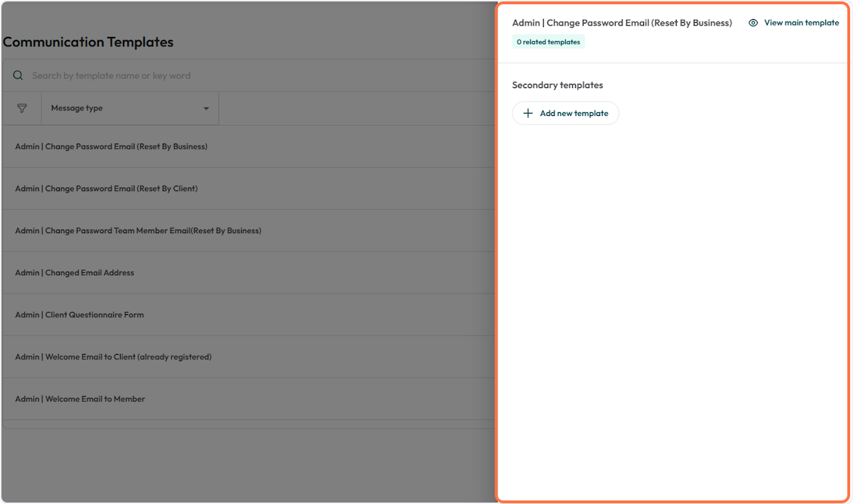The height and width of the screenshot is (504, 853).
Task: Open the Communication Templates heading
Action: pyautogui.click(x=87, y=42)
